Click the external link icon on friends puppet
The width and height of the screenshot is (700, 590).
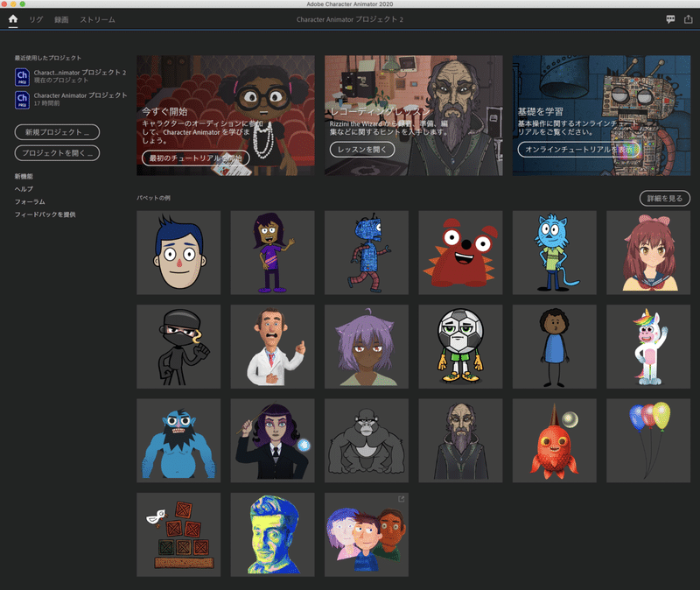(402, 499)
